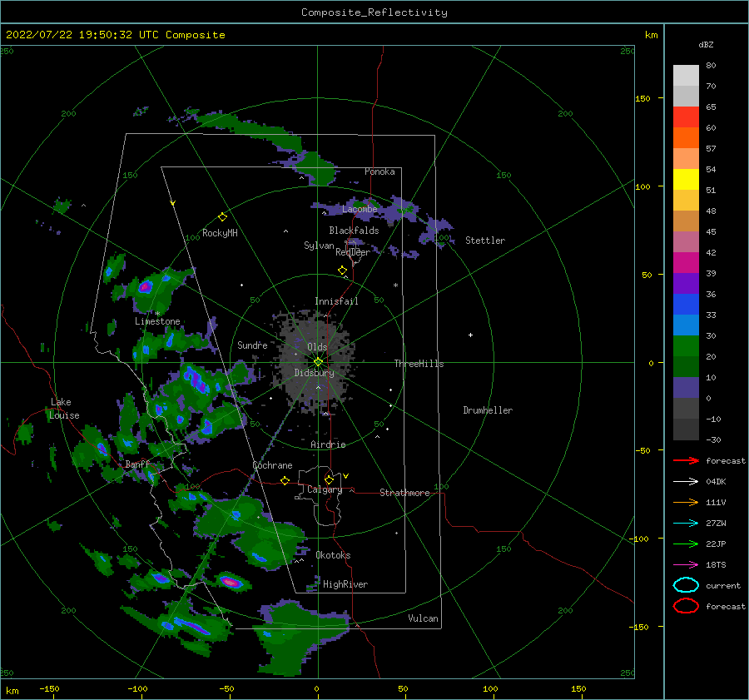This screenshot has width=749, height=700.
Task: Click the Strathmore label
Action: point(404,493)
